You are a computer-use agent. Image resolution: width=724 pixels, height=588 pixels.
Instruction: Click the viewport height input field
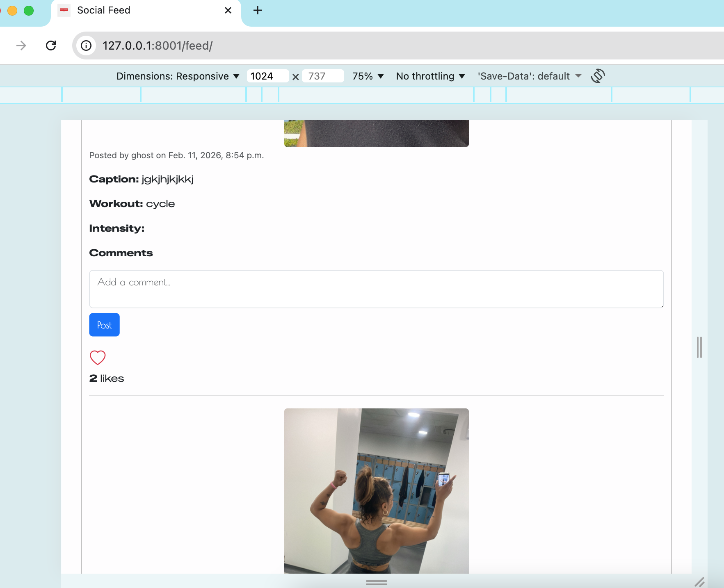(x=322, y=76)
